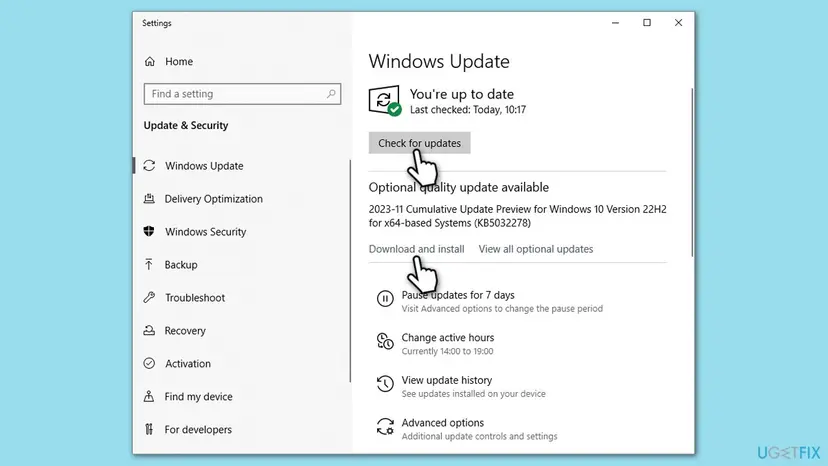828x466 pixels.
Task: Click the Troubleshoot wrench icon
Action: click(149, 297)
